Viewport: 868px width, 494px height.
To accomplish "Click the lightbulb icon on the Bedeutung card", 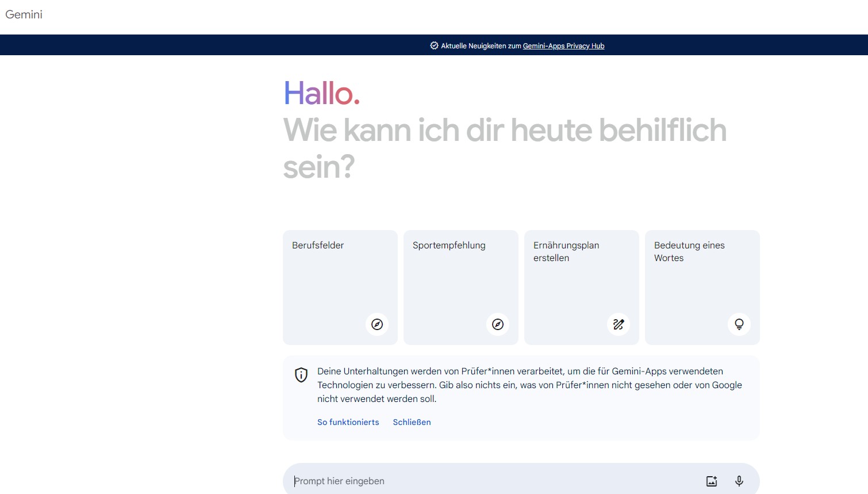I will click(x=739, y=324).
